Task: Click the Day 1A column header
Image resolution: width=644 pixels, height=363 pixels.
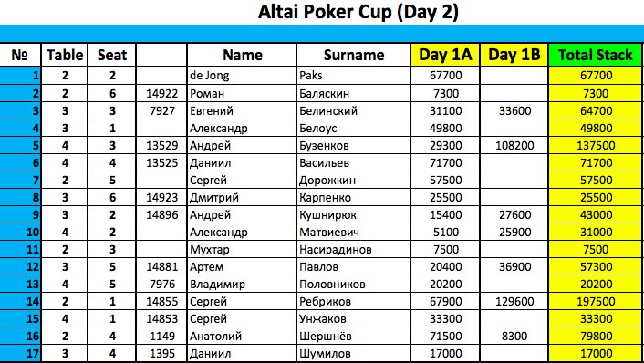Action: tap(445, 55)
